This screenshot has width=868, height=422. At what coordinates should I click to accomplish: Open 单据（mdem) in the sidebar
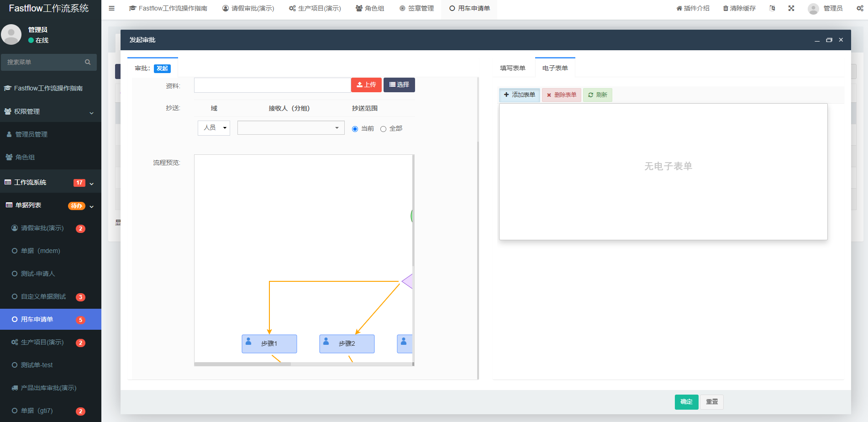point(51,251)
